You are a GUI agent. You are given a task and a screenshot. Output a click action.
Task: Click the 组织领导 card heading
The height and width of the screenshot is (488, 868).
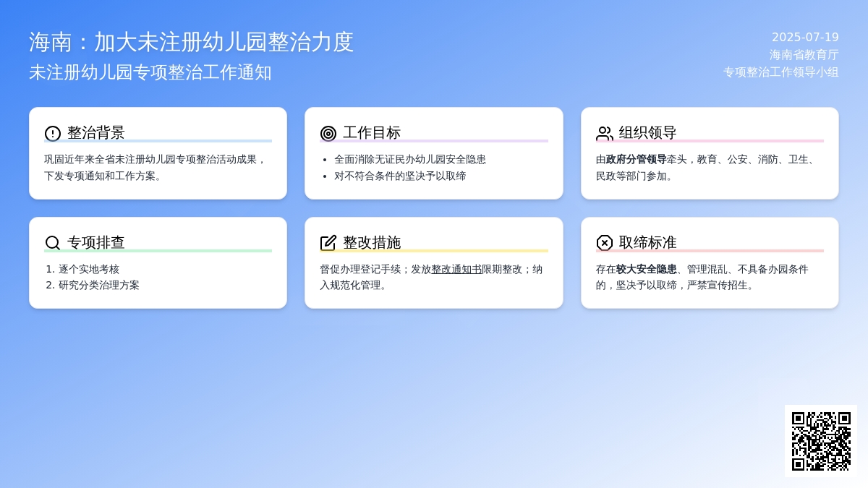coord(648,133)
